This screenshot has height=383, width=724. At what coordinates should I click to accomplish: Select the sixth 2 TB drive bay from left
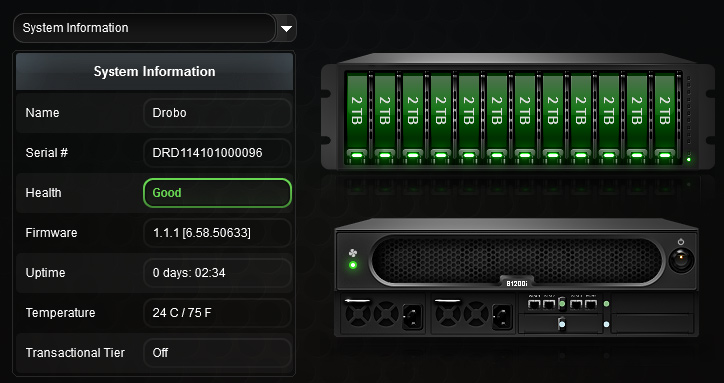click(497, 118)
